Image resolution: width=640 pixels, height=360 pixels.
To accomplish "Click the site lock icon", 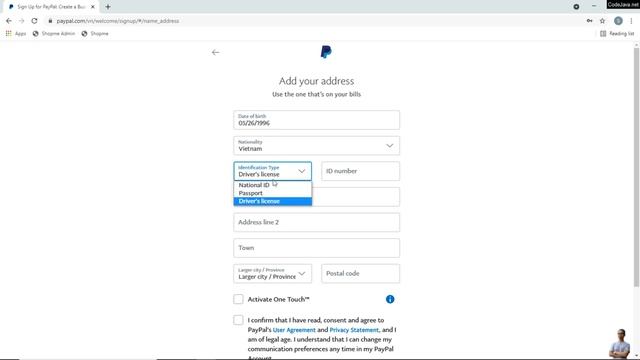I will point(50,21).
